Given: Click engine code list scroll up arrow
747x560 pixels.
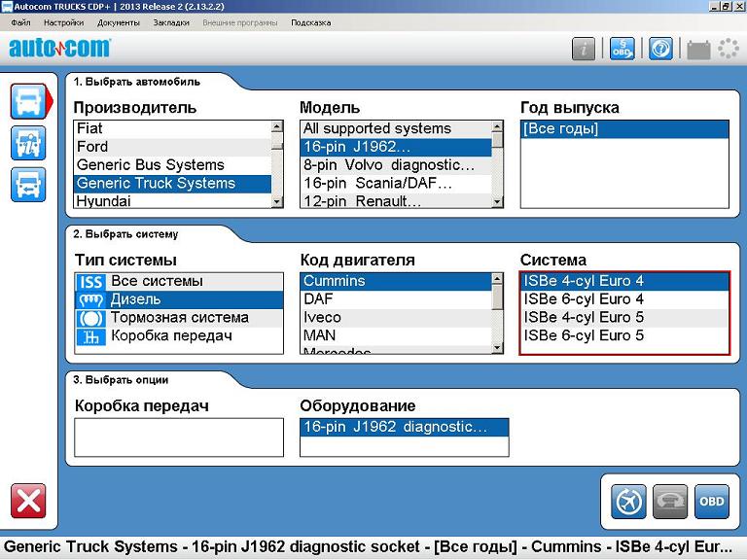Looking at the screenshot, I should 497,279.
